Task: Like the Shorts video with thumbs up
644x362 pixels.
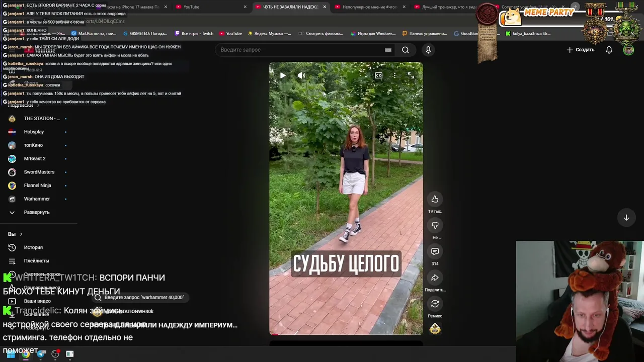Action: click(435, 199)
